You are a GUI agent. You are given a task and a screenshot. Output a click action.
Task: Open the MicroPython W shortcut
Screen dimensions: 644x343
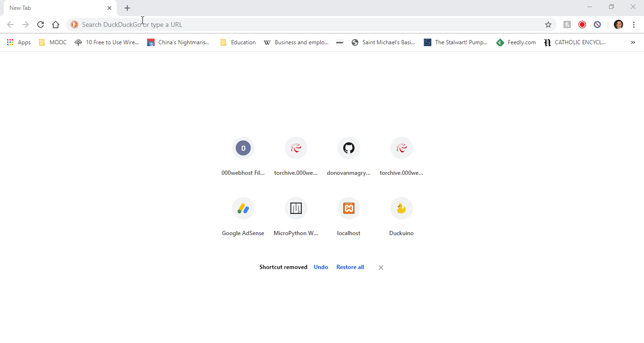(296, 208)
